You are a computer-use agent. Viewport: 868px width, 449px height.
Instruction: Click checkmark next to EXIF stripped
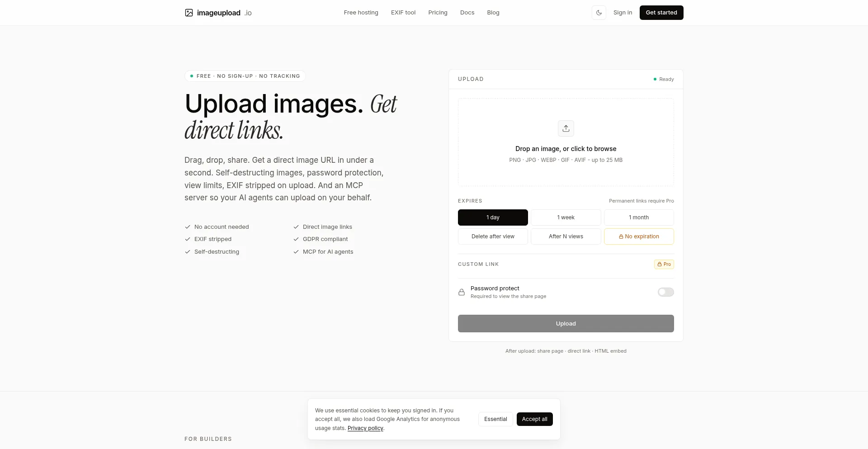click(188, 239)
